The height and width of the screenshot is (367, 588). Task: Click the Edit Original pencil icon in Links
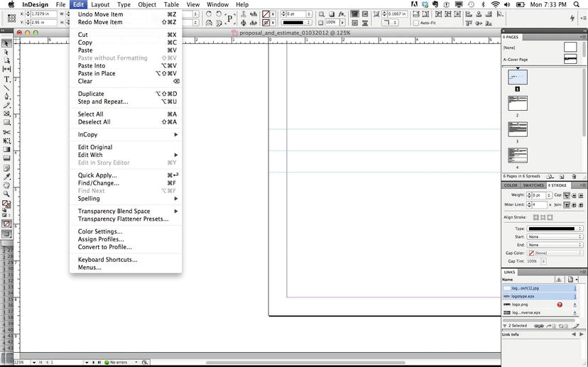click(x=576, y=326)
